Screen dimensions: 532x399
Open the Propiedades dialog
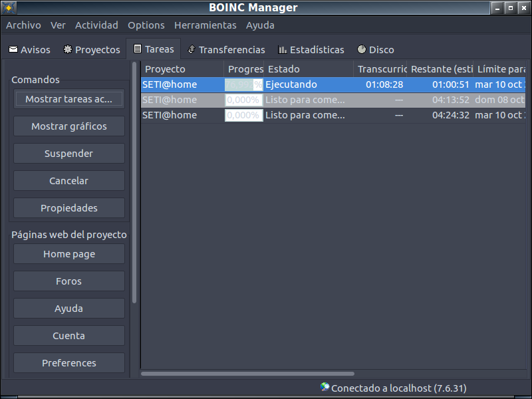[68, 207]
